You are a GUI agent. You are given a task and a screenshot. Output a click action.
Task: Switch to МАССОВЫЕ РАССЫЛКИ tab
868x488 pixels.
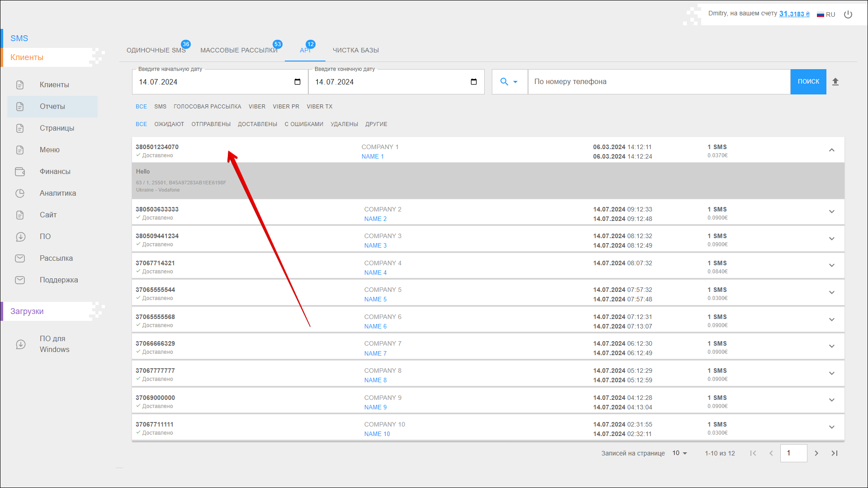coord(239,50)
